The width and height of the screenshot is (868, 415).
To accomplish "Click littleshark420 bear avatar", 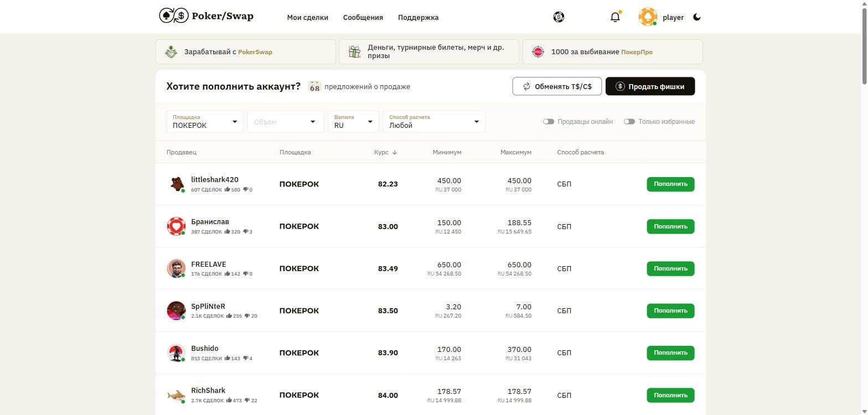I will pyautogui.click(x=176, y=184).
